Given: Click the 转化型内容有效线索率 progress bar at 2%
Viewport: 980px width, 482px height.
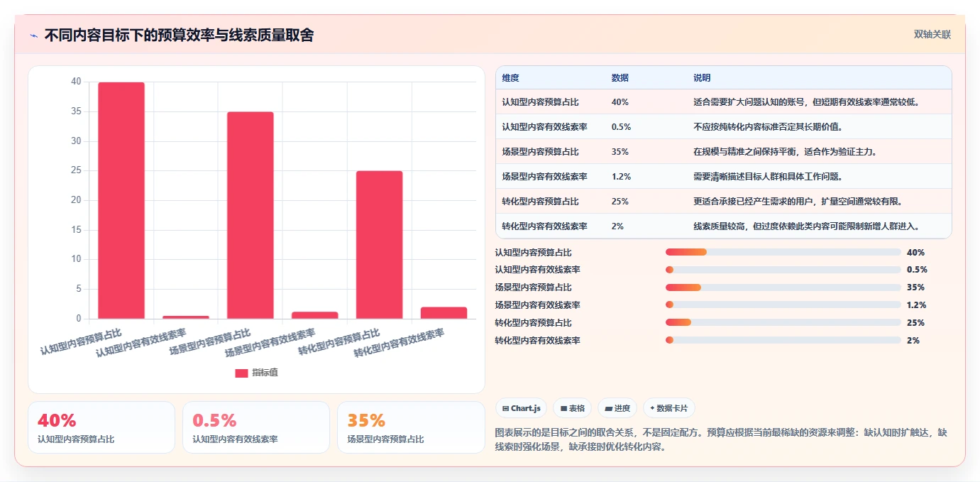Looking at the screenshot, I should 783,340.
